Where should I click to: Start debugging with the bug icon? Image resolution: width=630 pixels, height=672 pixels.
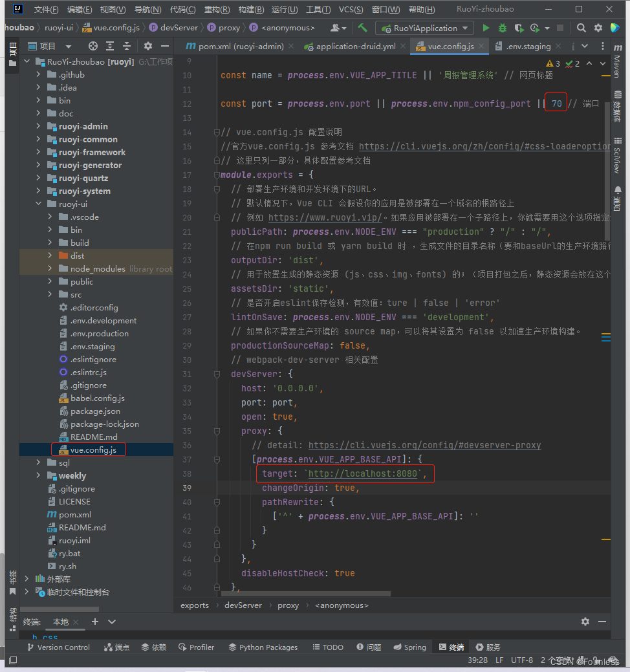point(503,28)
